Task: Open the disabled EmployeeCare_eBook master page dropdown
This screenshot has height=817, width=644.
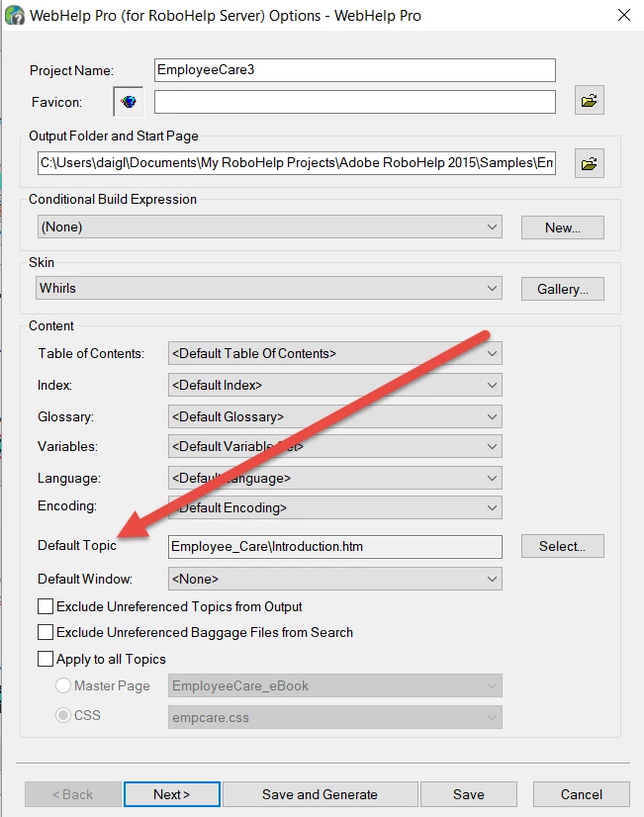Action: pos(335,685)
